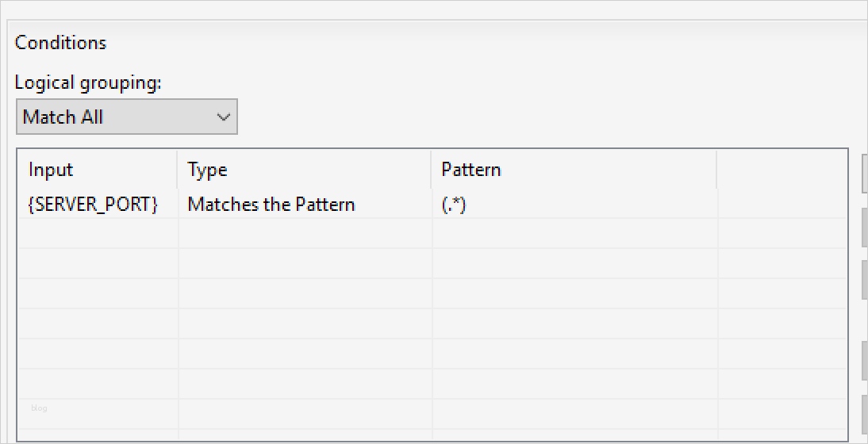Click the empty Pattern cell below (.*)
The image size is (868, 444).
tap(574, 234)
